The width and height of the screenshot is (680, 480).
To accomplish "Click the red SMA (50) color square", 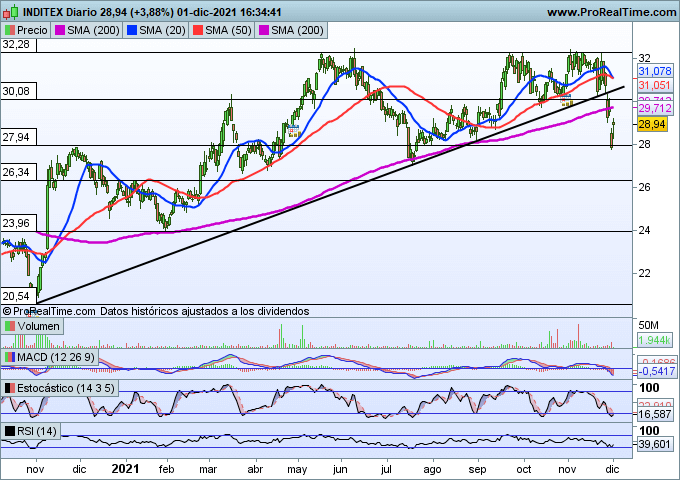I will click(x=198, y=30).
